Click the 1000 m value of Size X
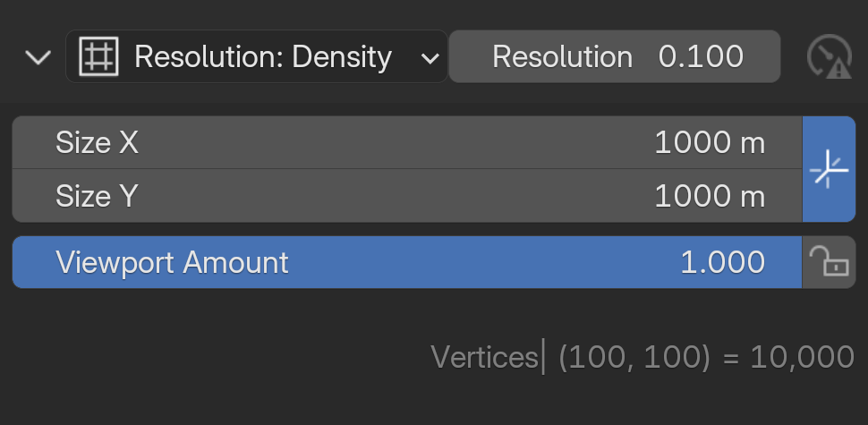The width and height of the screenshot is (868, 425). [710, 143]
